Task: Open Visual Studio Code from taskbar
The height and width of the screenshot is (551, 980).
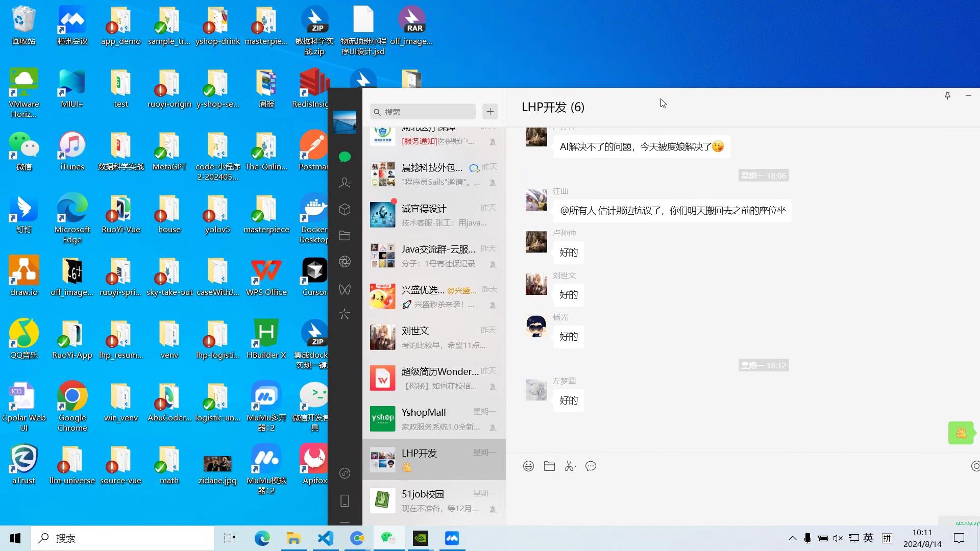Action: click(326, 538)
